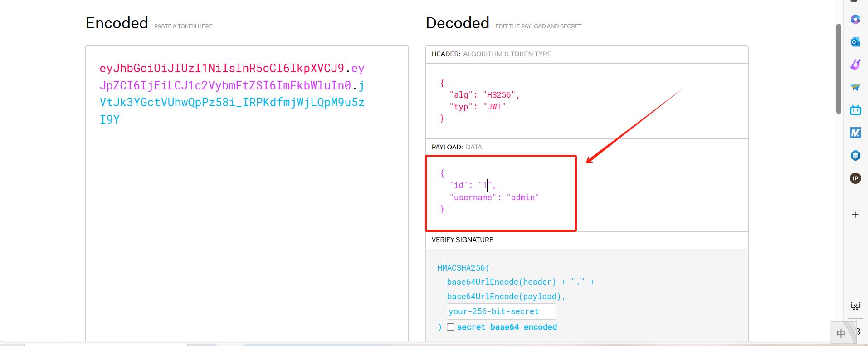The height and width of the screenshot is (346, 868).
Task: Click the red encoded token header segment
Action: tap(222, 68)
